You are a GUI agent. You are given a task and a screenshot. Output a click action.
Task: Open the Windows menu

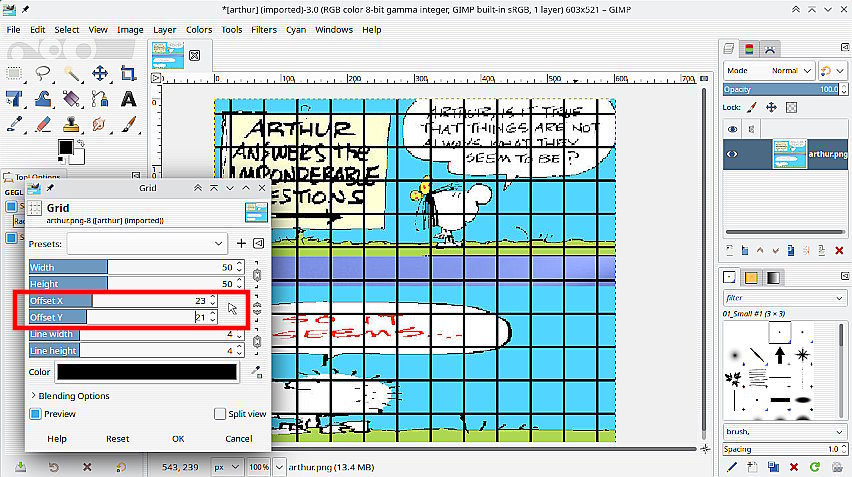click(x=334, y=30)
